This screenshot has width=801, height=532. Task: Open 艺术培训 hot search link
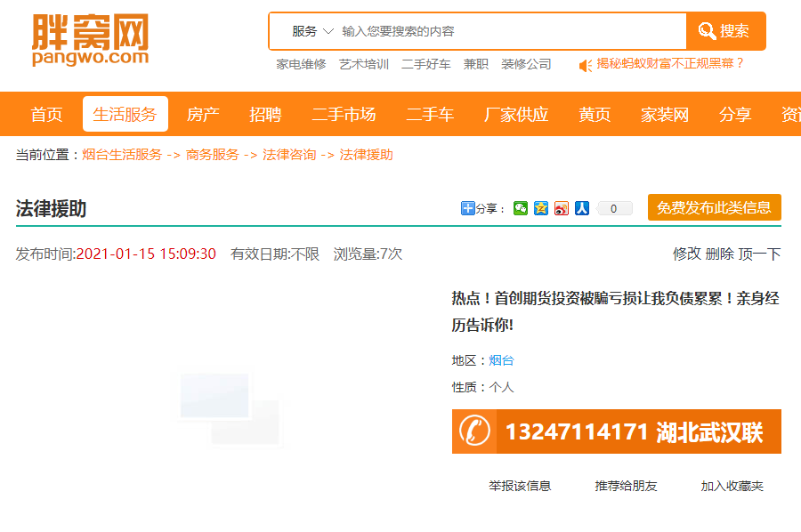coord(364,64)
